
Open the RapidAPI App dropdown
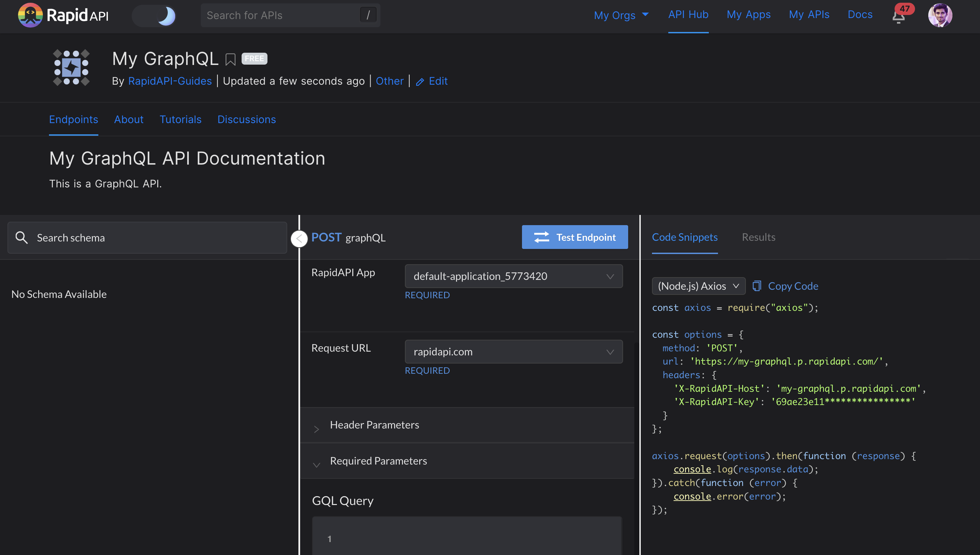coord(513,276)
